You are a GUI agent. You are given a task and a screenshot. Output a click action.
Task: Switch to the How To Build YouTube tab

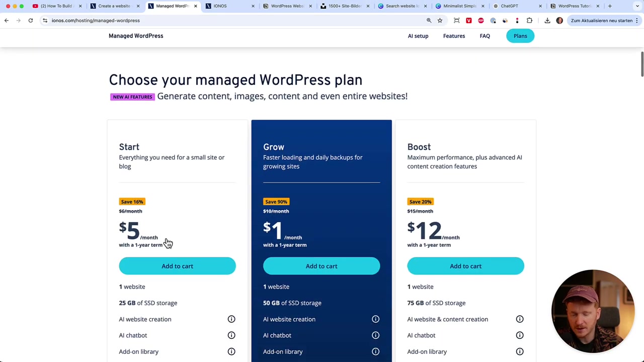click(x=56, y=6)
